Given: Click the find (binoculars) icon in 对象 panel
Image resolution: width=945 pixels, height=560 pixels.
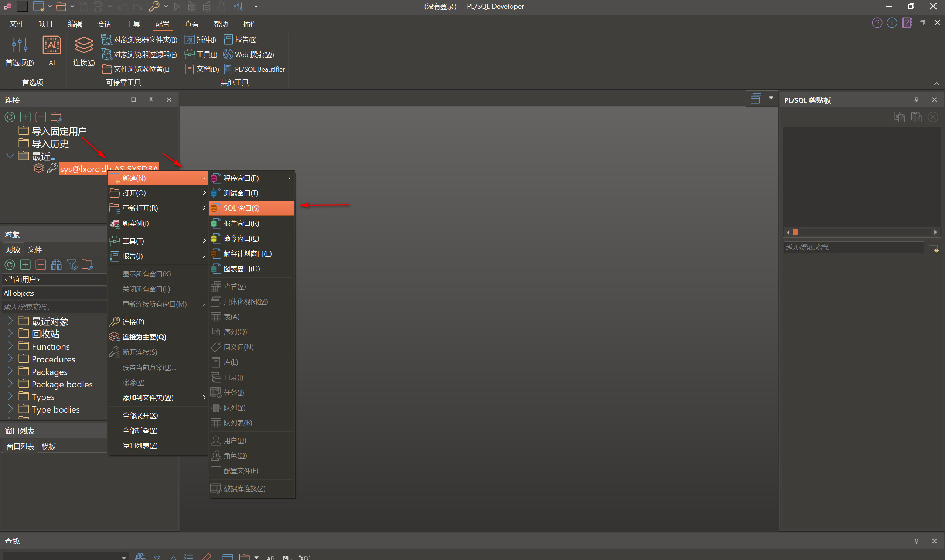Looking at the screenshot, I should [56, 265].
